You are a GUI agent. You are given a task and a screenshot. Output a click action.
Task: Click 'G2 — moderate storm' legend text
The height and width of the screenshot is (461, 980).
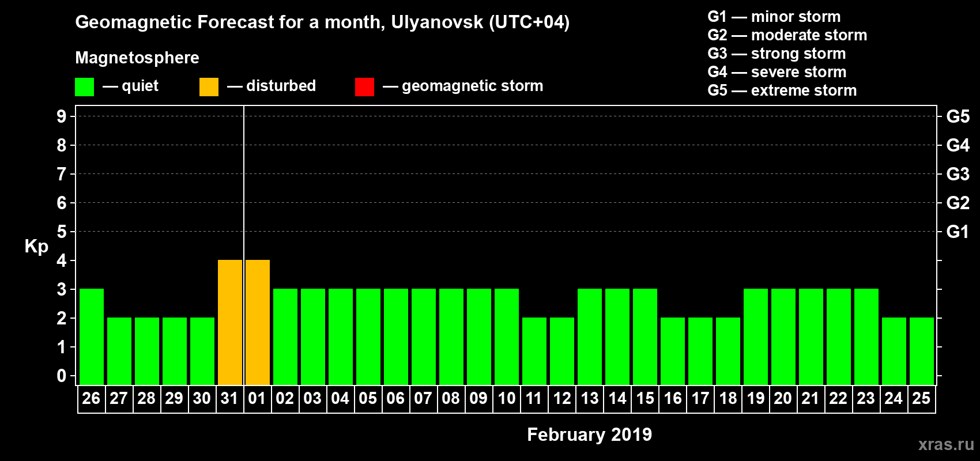(x=787, y=35)
